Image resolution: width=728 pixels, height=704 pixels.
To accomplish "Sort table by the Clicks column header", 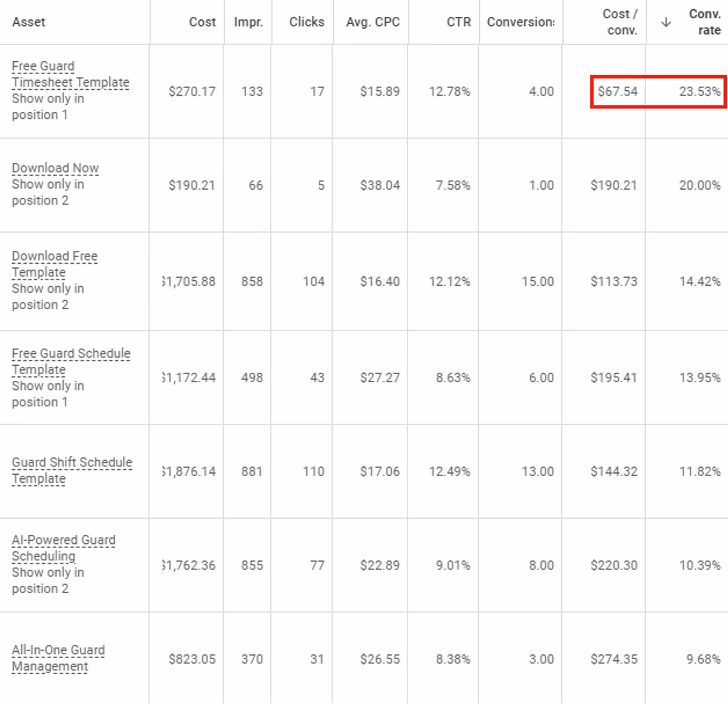I will tap(307, 22).
